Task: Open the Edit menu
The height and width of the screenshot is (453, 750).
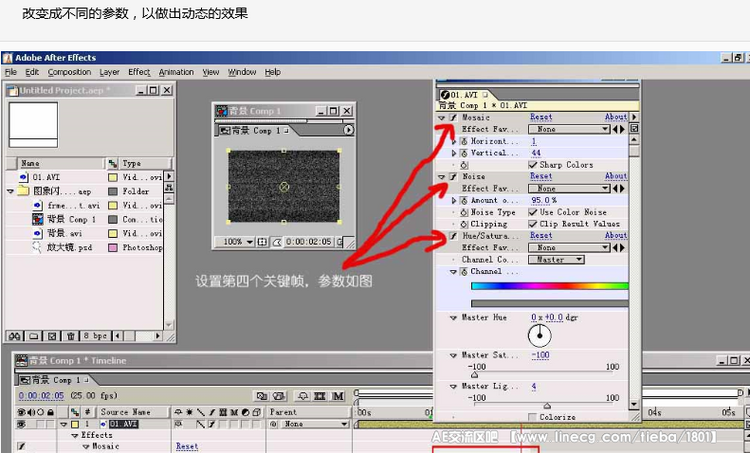Action: coord(32,72)
